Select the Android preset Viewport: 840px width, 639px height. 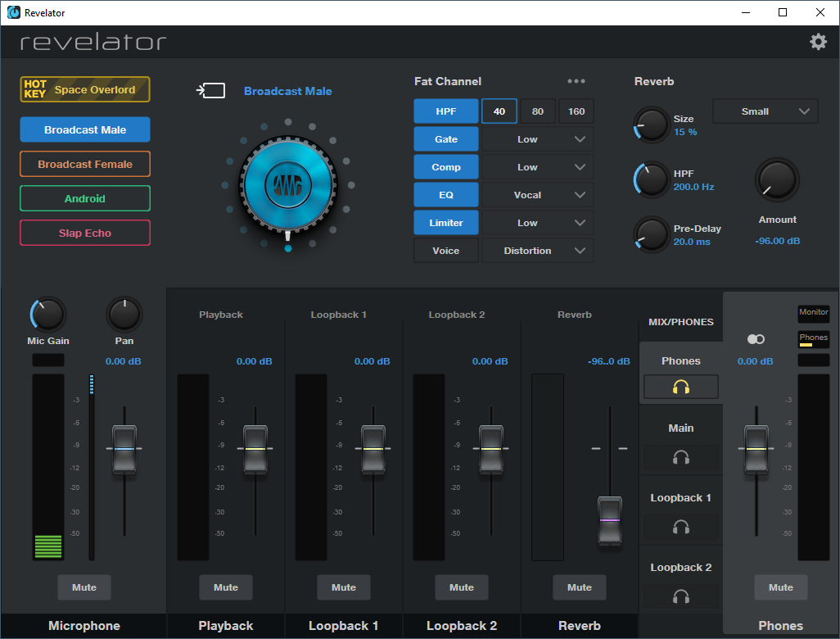tap(85, 198)
